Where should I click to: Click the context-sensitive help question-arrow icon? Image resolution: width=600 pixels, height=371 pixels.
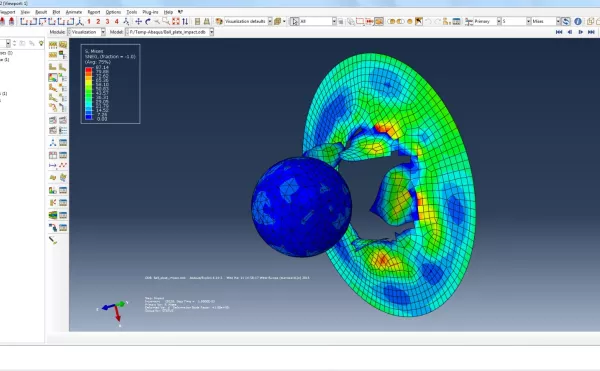click(x=181, y=12)
